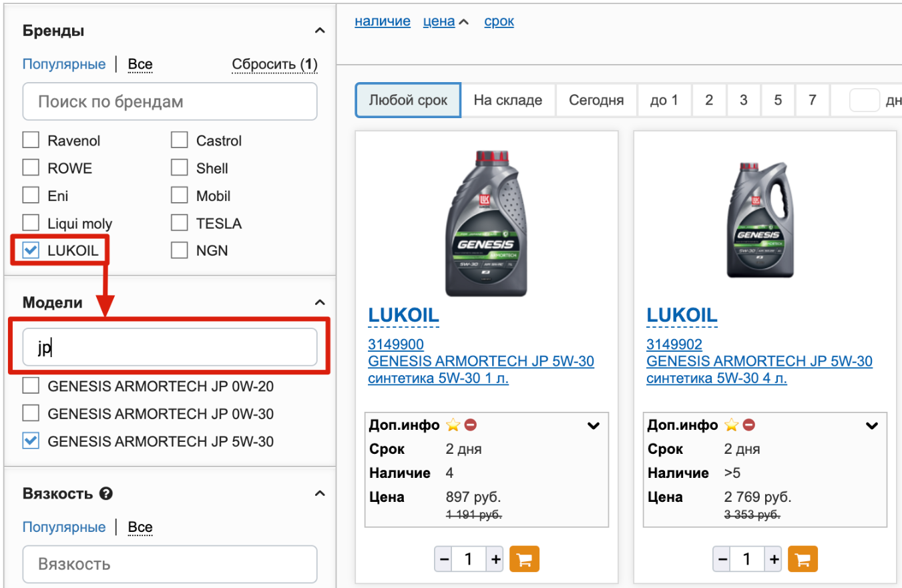Check the Ravenol brand checkbox

click(31, 140)
